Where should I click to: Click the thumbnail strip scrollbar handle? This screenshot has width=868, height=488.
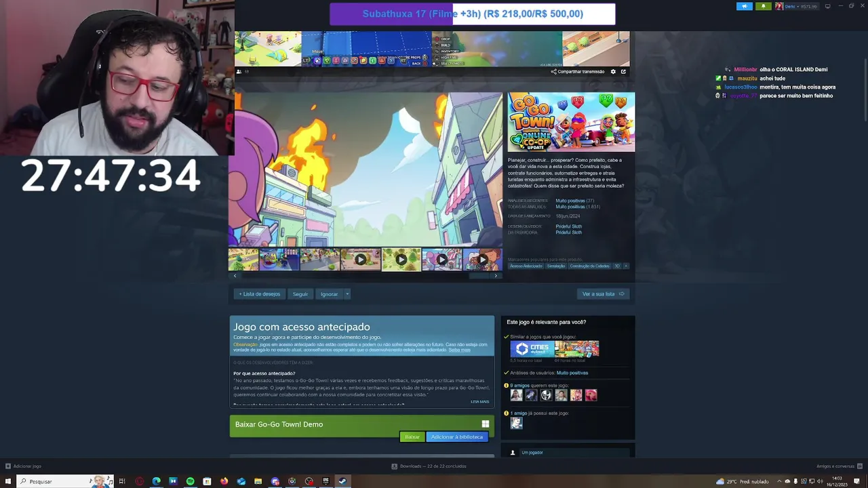tap(480, 276)
